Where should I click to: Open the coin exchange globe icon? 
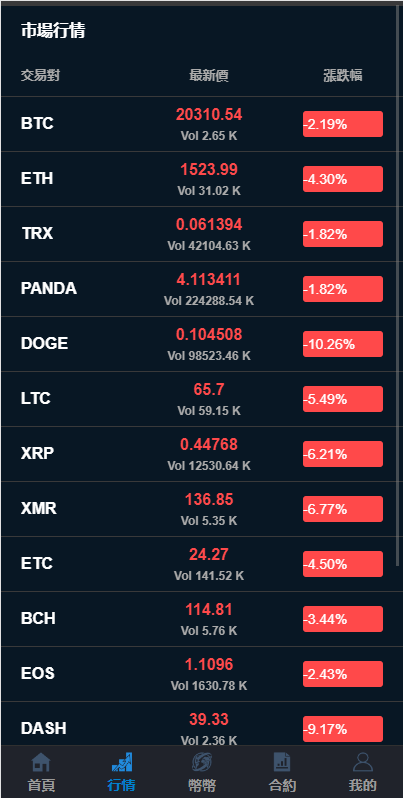[x=202, y=762]
